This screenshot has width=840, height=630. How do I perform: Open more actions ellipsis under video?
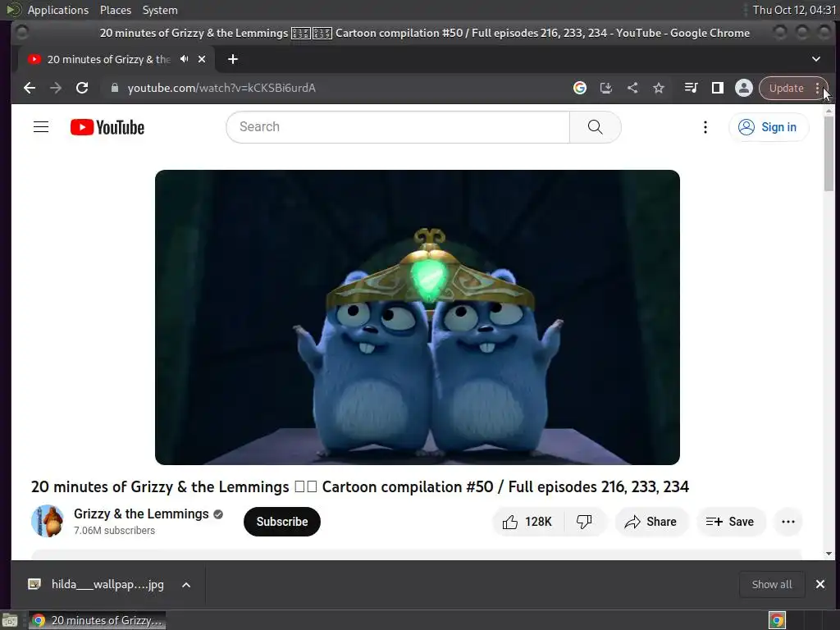coord(788,521)
